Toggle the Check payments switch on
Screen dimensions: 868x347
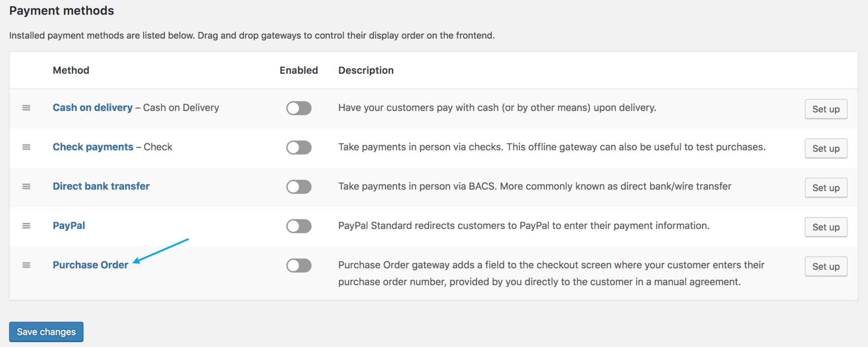click(299, 147)
